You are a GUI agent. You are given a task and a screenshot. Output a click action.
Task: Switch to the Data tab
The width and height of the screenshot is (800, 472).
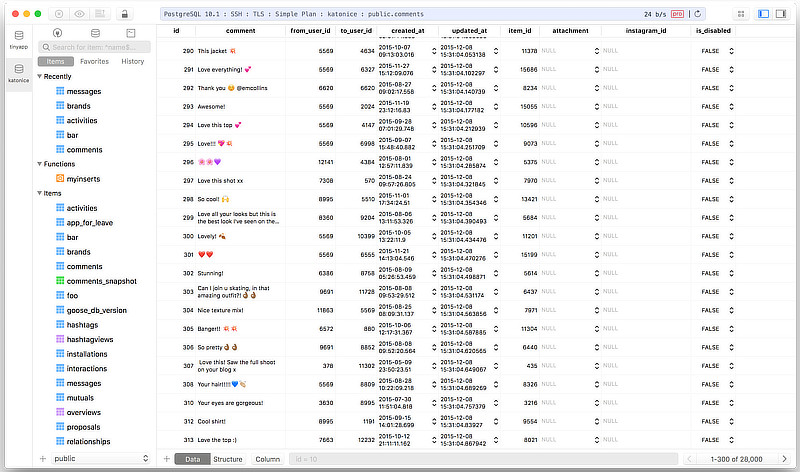[192, 459]
